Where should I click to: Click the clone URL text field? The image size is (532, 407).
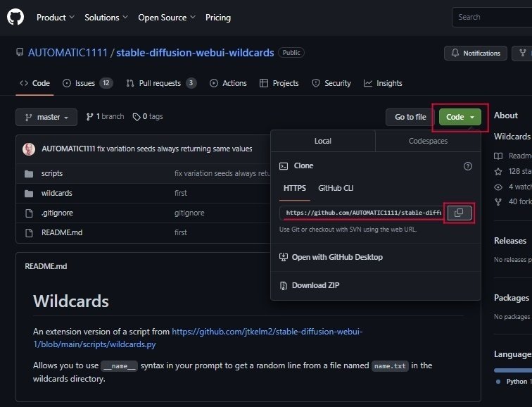point(361,213)
